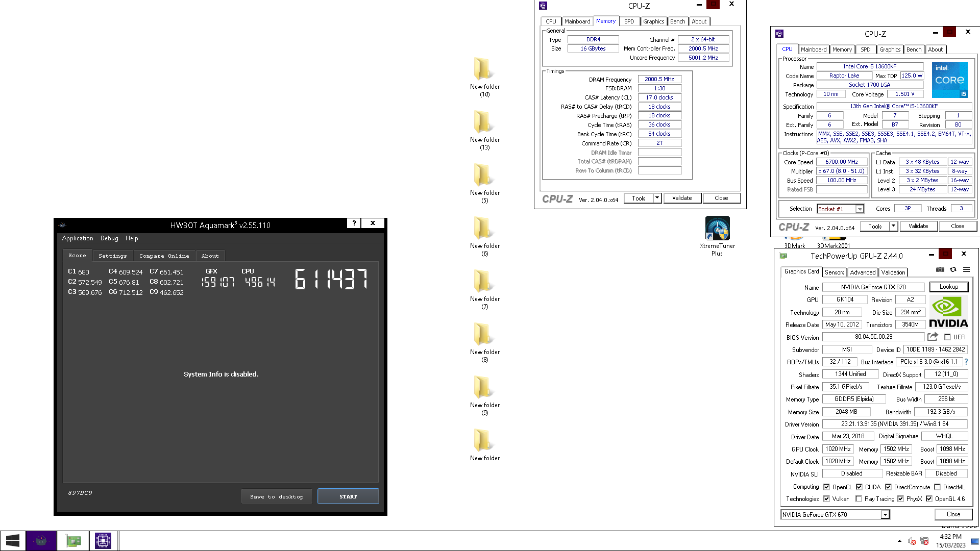Image resolution: width=980 pixels, height=551 pixels.
Task: Open the Debug menu in Aquamark
Action: pos(109,238)
